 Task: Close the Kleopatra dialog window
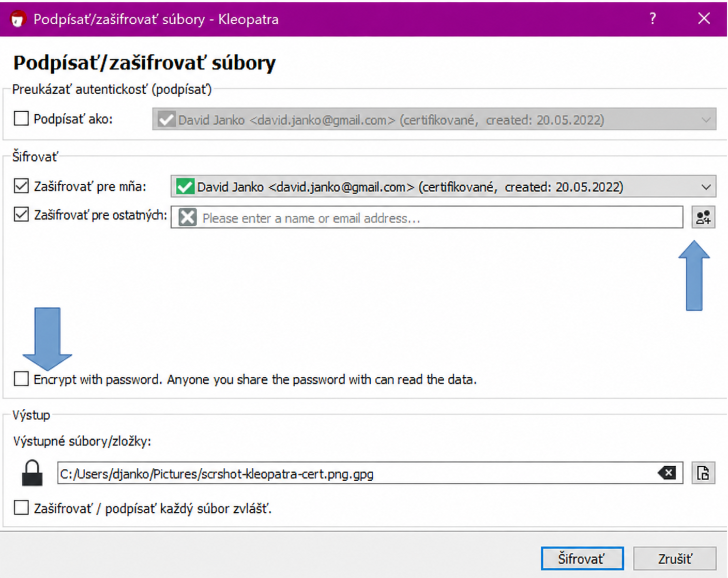(x=704, y=19)
